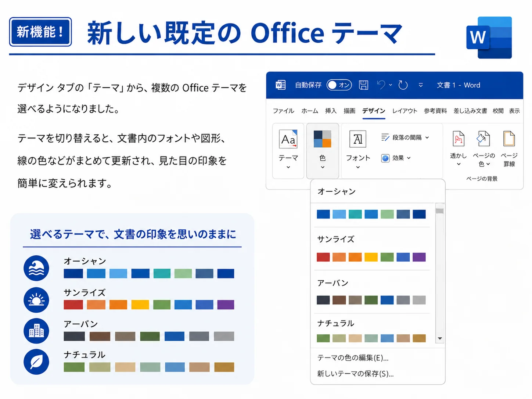This screenshot has height=399, width=532.
Task: Switch to the 表示 tab
Action: click(x=514, y=111)
